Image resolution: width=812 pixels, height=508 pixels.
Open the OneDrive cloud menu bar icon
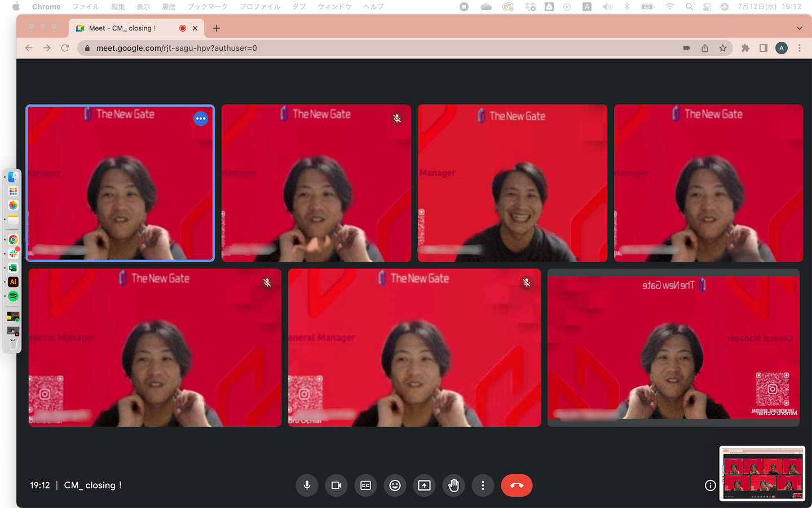coord(486,7)
